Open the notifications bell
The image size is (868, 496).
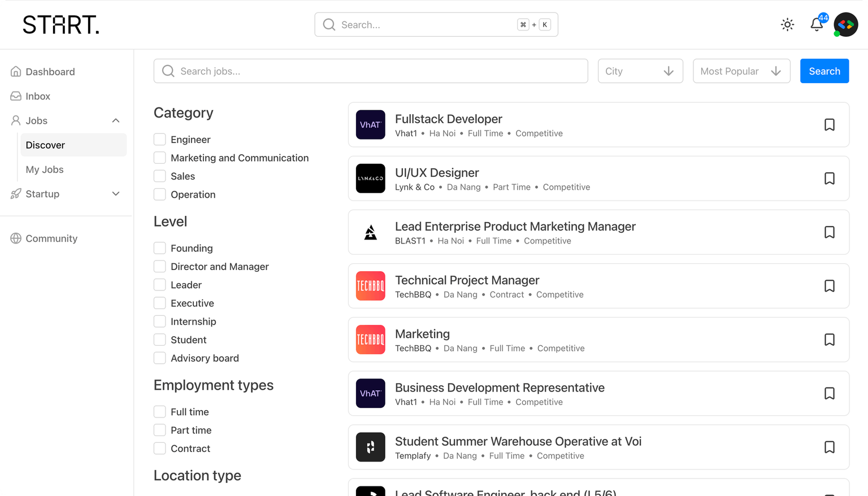pos(817,24)
